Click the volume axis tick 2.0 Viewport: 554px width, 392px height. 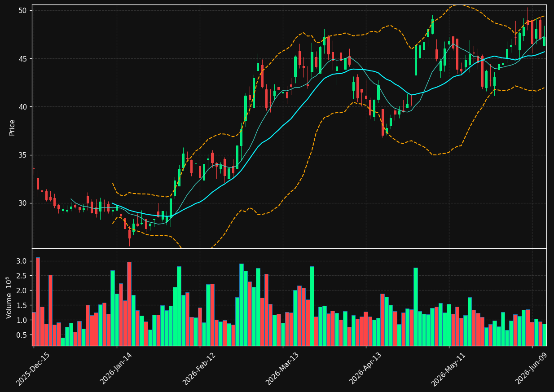pos(22,291)
